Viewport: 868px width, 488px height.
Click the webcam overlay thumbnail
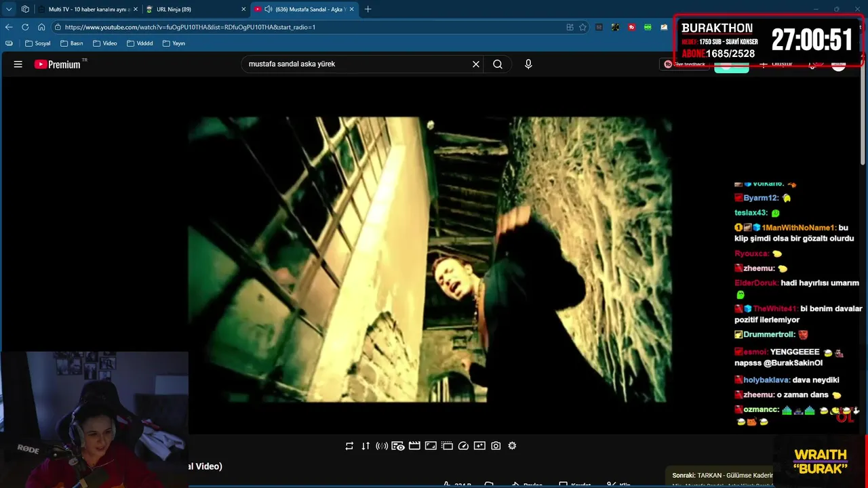click(x=94, y=420)
